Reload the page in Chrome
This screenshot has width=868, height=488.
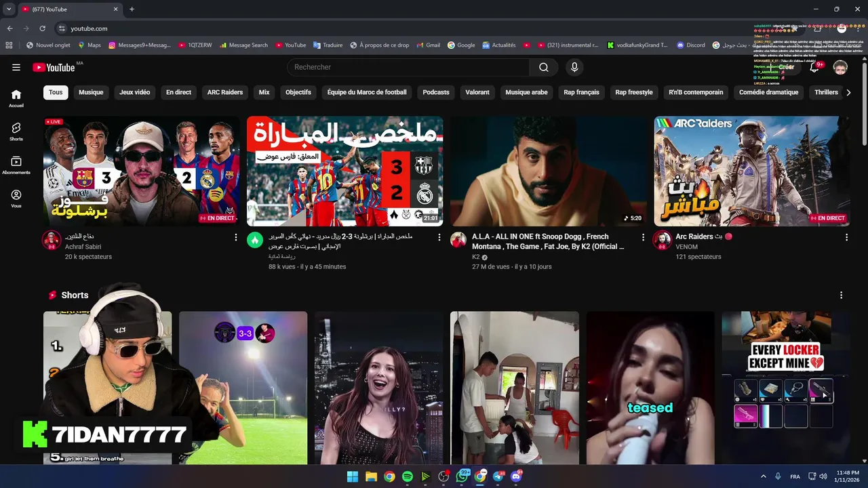click(43, 28)
